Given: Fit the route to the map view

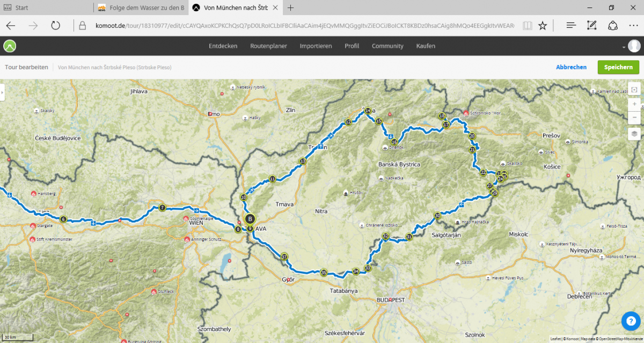Looking at the screenshot, I should click(x=634, y=89).
